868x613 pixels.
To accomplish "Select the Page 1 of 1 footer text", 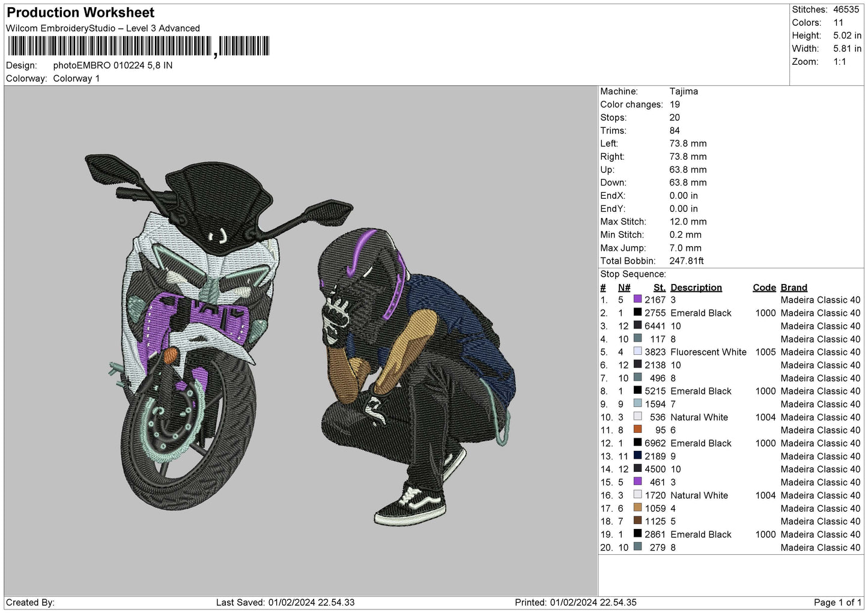I will coord(837,602).
